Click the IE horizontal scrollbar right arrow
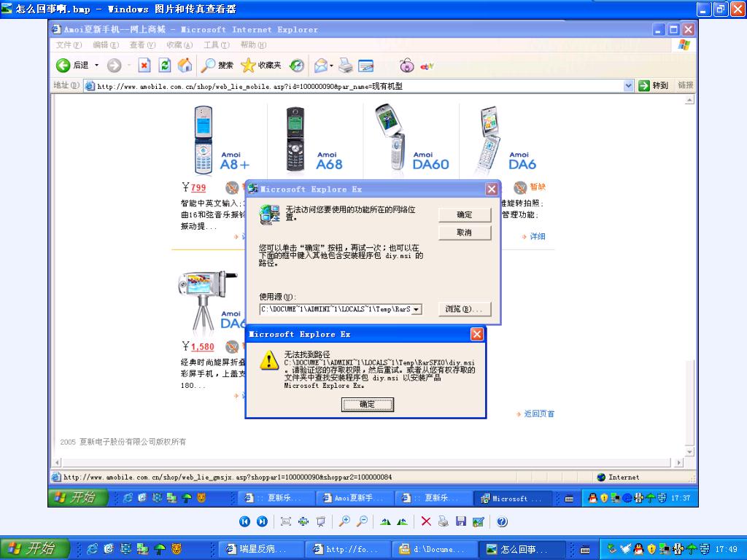Image resolution: width=747 pixels, height=560 pixels. 679,462
